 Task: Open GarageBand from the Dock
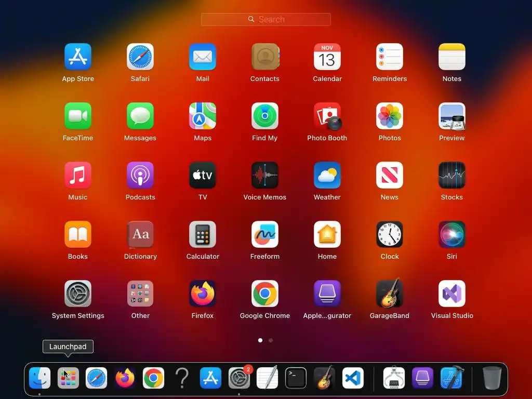(x=324, y=377)
